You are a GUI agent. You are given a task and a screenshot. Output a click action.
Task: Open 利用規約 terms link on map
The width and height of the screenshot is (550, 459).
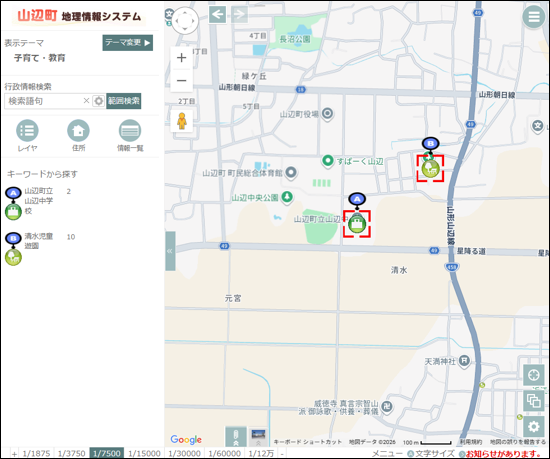coord(471,442)
